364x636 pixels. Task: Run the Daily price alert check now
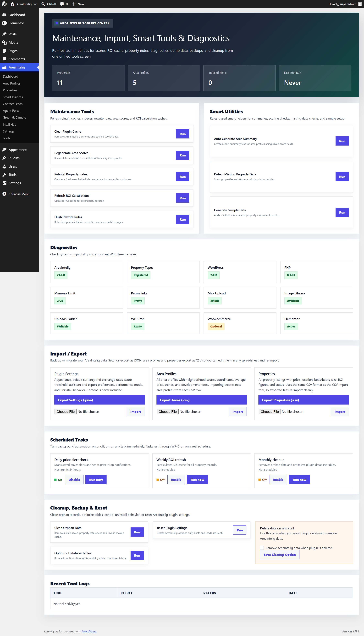coord(96,479)
